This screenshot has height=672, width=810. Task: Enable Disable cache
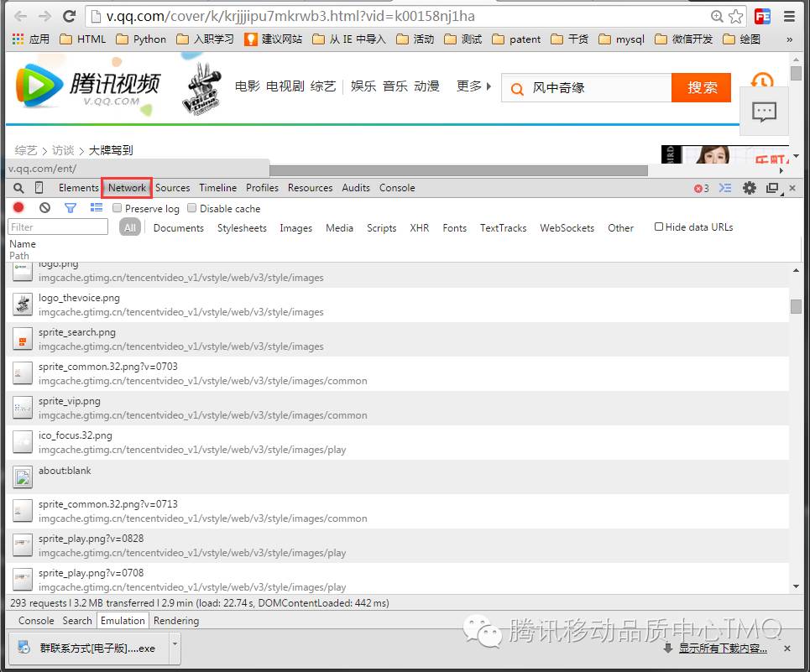(x=191, y=208)
